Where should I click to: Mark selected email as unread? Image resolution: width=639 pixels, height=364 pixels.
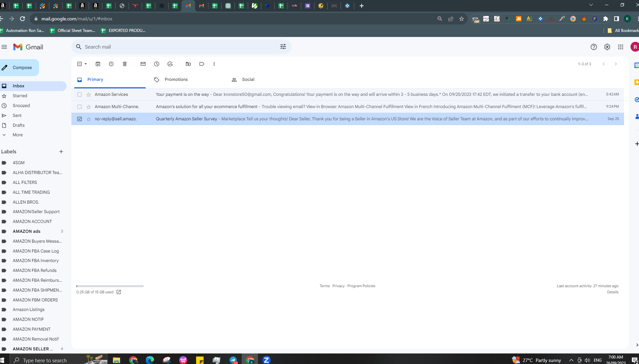[143, 64]
